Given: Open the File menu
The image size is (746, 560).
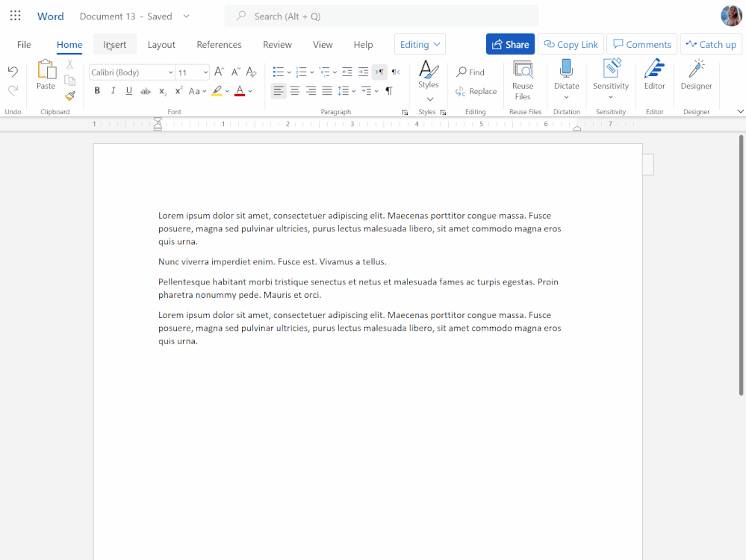Looking at the screenshot, I should tap(24, 44).
